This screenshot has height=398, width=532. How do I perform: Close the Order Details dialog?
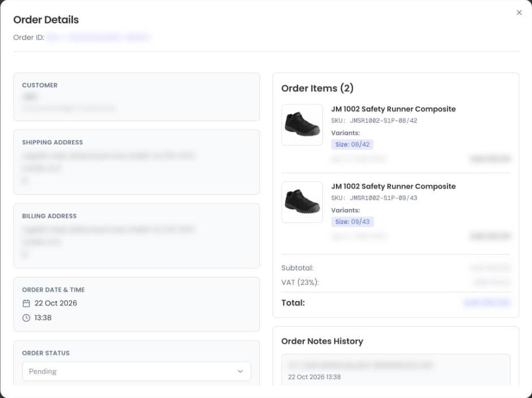click(519, 12)
